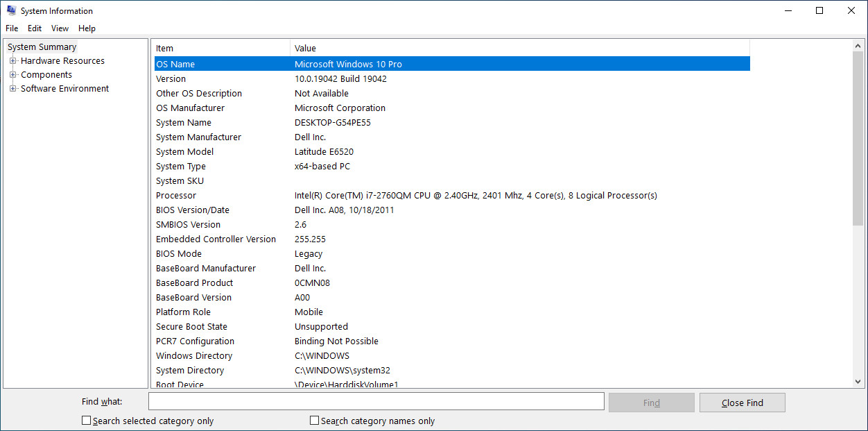Select the Software Environment tree item
The width and height of the screenshot is (868, 431).
coord(64,89)
